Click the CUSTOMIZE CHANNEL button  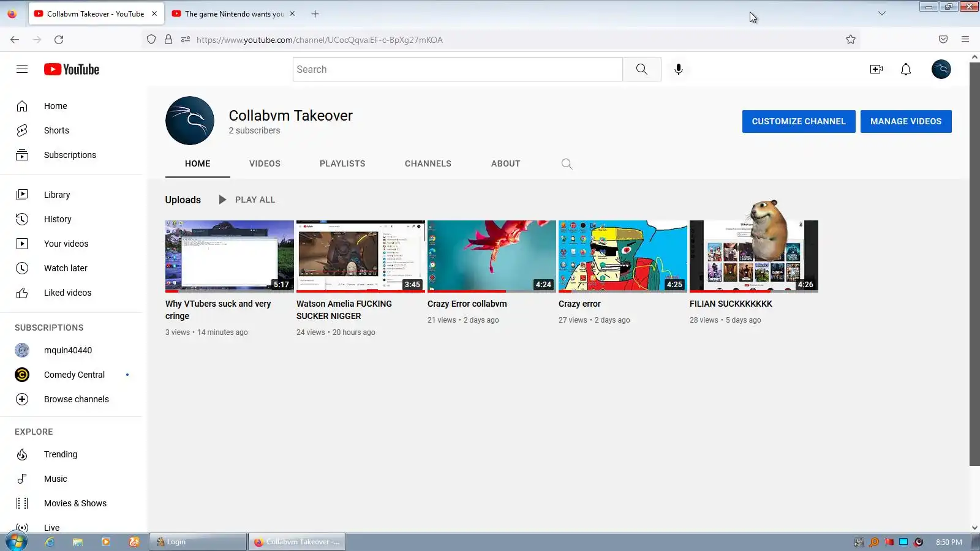[x=799, y=121]
